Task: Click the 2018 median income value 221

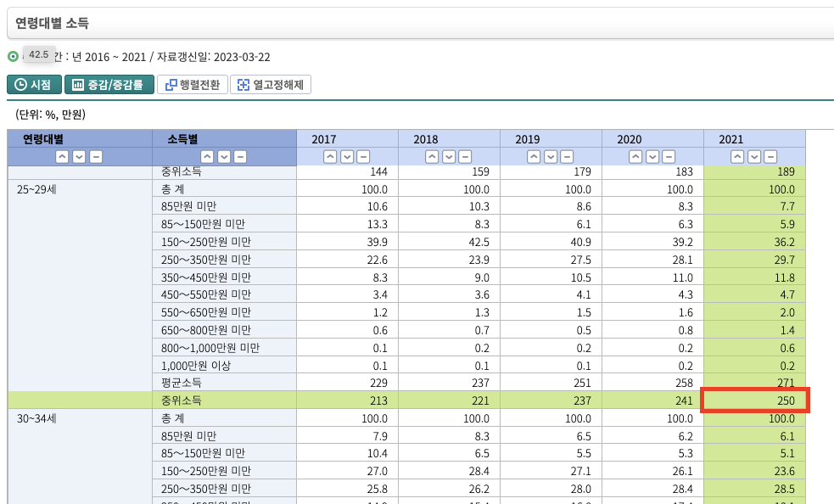Action: pyautogui.click(x=480, y=400)
